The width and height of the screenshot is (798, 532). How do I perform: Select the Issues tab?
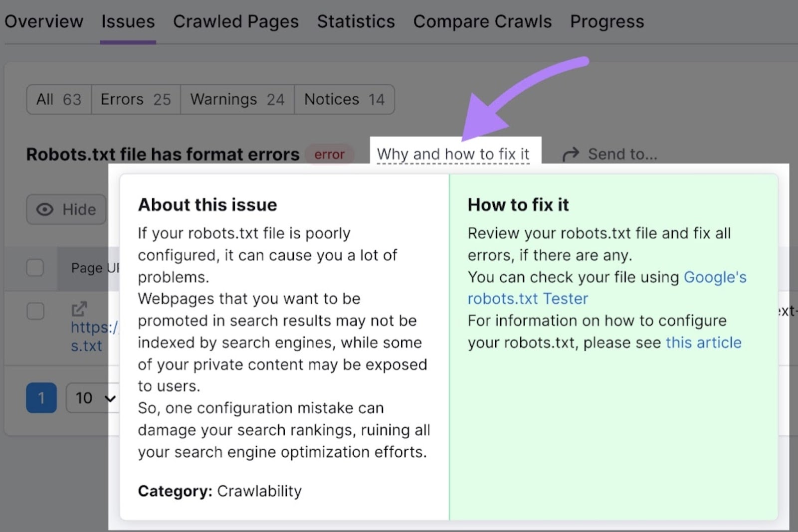pos(128,21)
